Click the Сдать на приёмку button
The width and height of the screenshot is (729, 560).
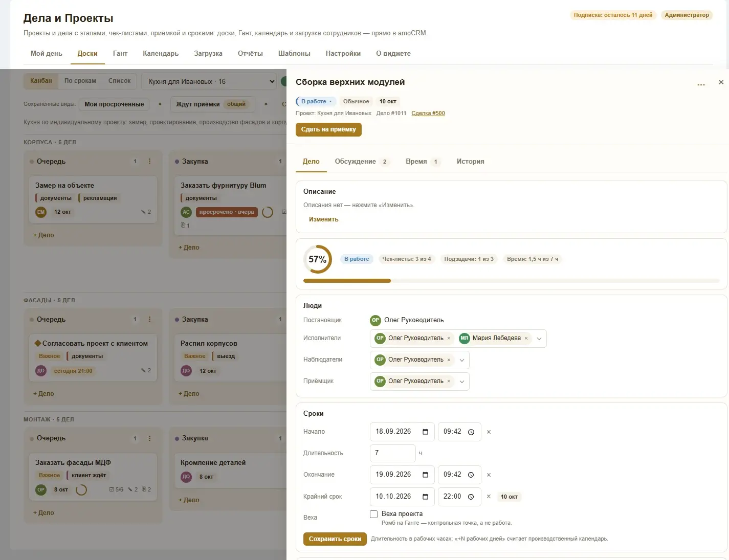tap(328, 130)
